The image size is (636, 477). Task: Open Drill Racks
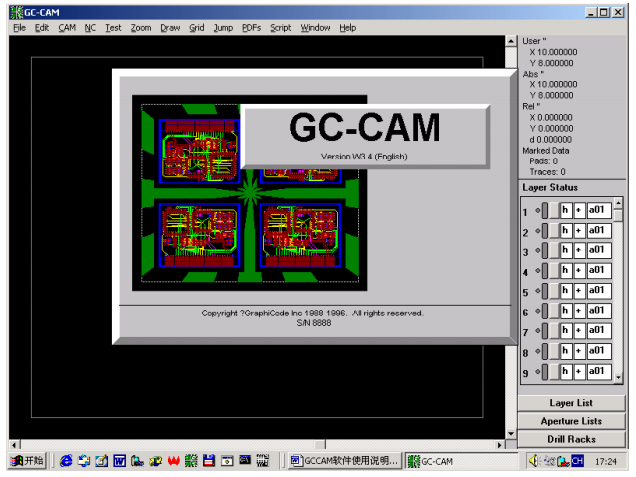(571, 439)
